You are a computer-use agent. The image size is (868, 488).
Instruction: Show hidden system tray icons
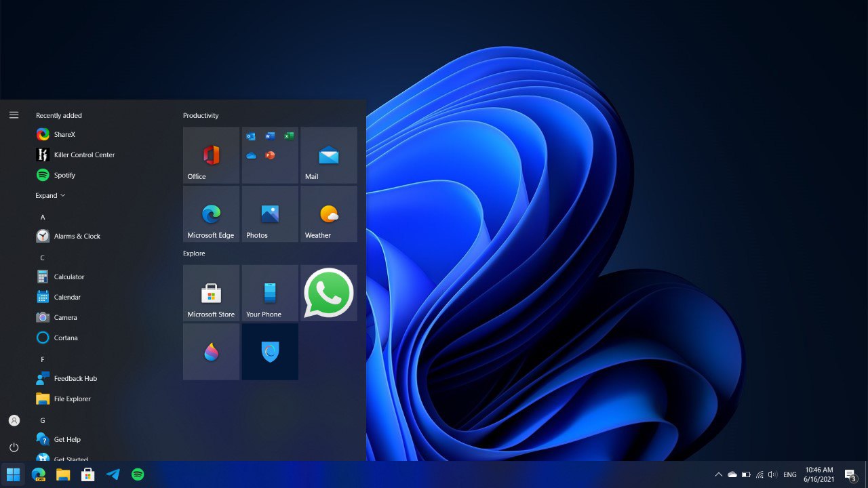(x=719, y=474)
